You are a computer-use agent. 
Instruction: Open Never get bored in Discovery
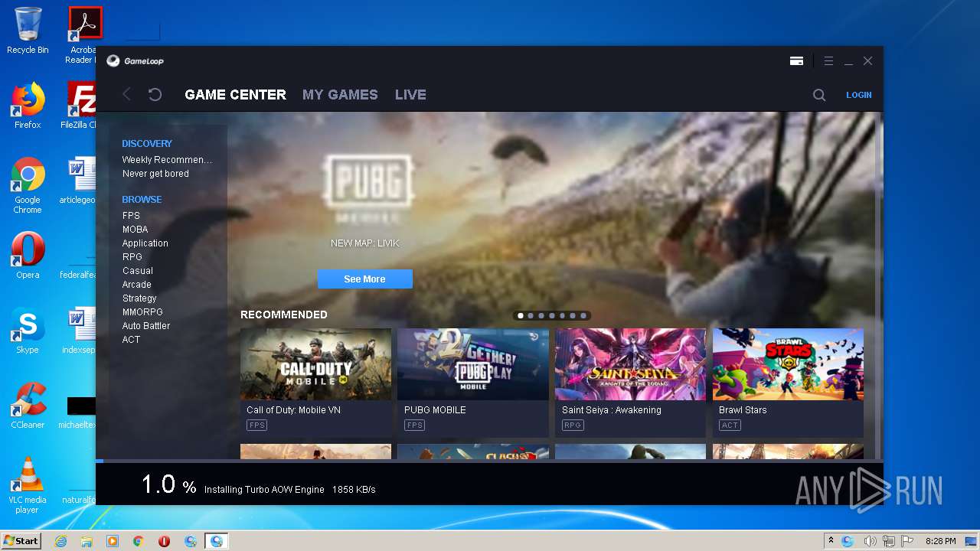(x=155, y=174)
